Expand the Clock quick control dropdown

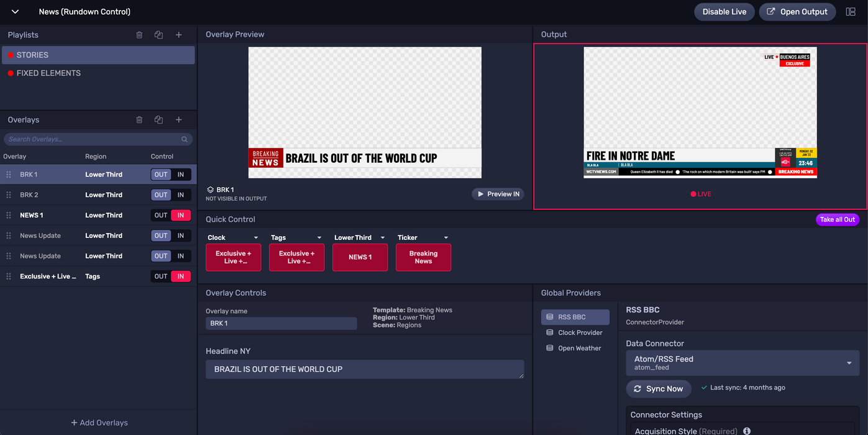tap(256, 238)
